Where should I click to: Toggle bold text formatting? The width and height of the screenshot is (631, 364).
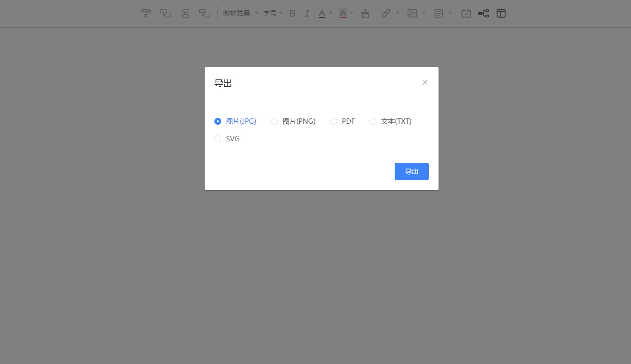292,13
